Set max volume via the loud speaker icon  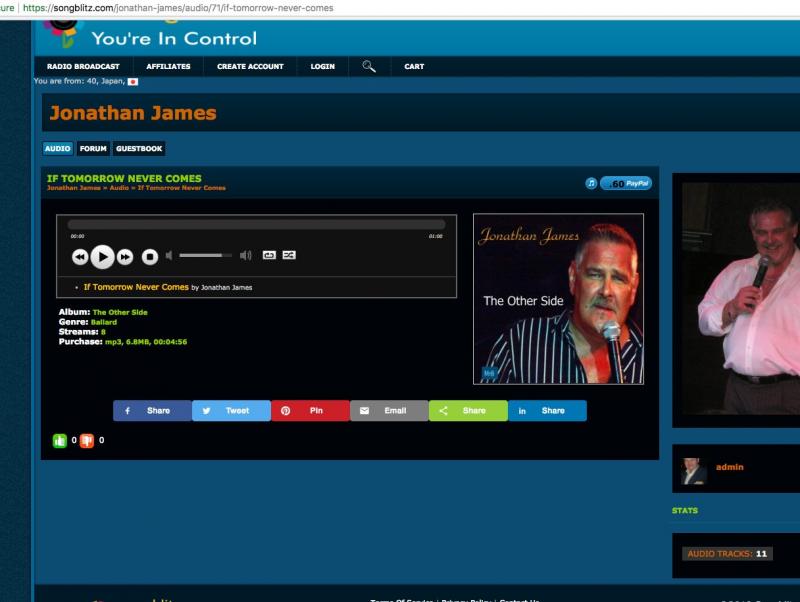pos(246,256)
